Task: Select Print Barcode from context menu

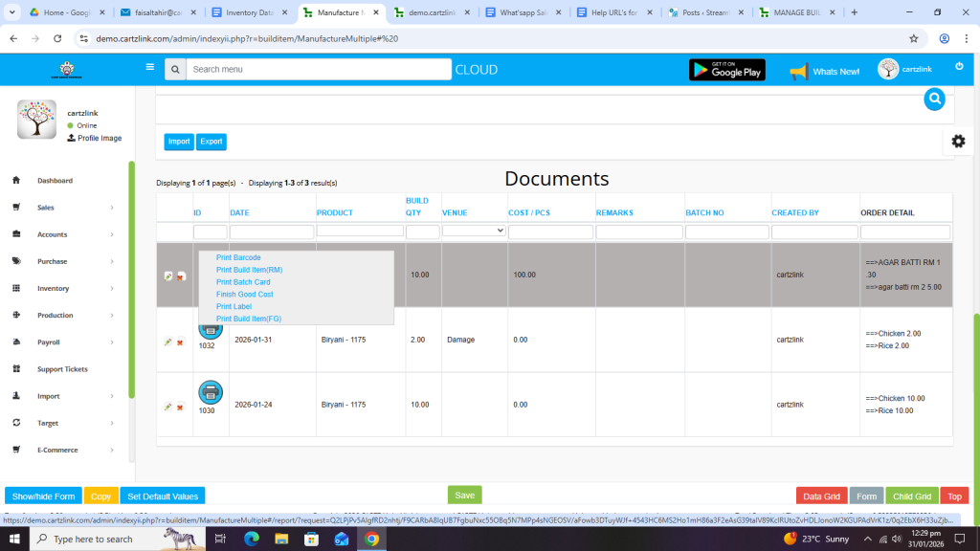Action: [238, 257]
